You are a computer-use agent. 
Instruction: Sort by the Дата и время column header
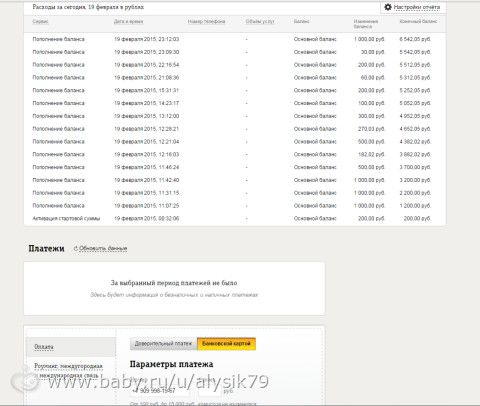tap(129, 22)
